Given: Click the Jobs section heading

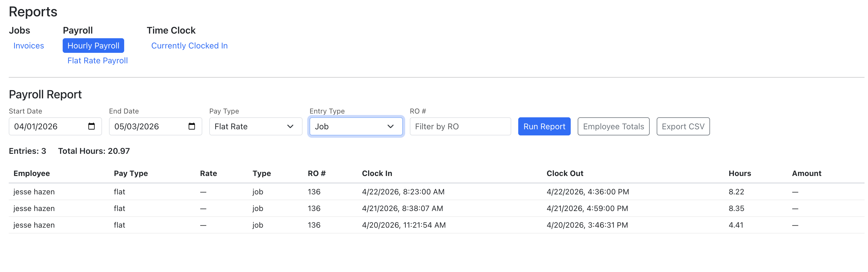Looking at the screenshot, I should pyautogui.click(x=19, y=30).
